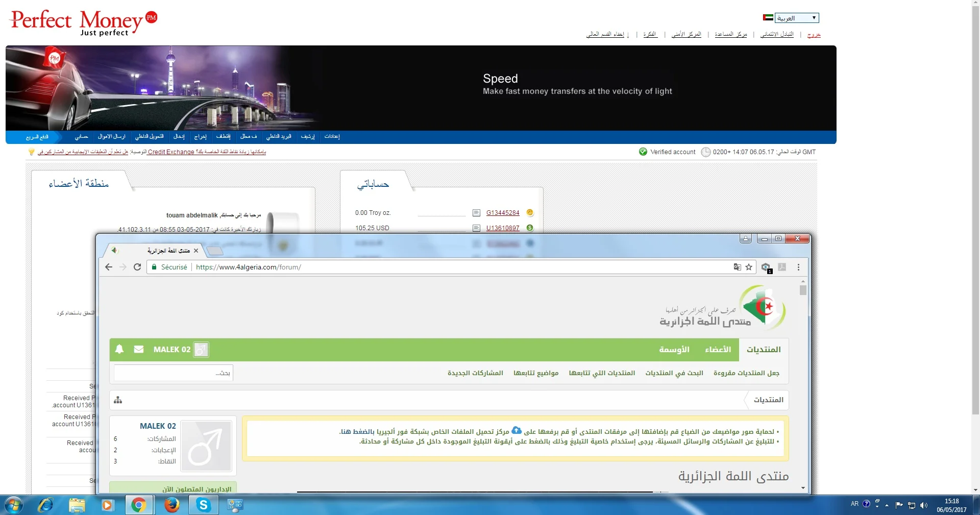Select the المنتديات forum tab
Screen dimensions: 980x515
(x=764, y=350)
